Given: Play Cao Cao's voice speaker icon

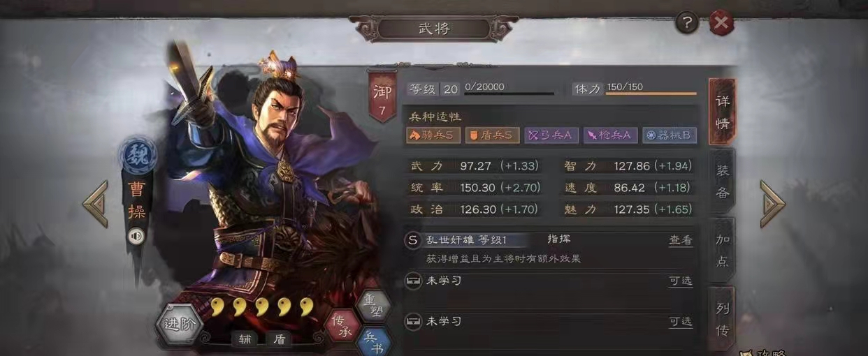Looking at the screenshot, I should [x=136, y=237].
